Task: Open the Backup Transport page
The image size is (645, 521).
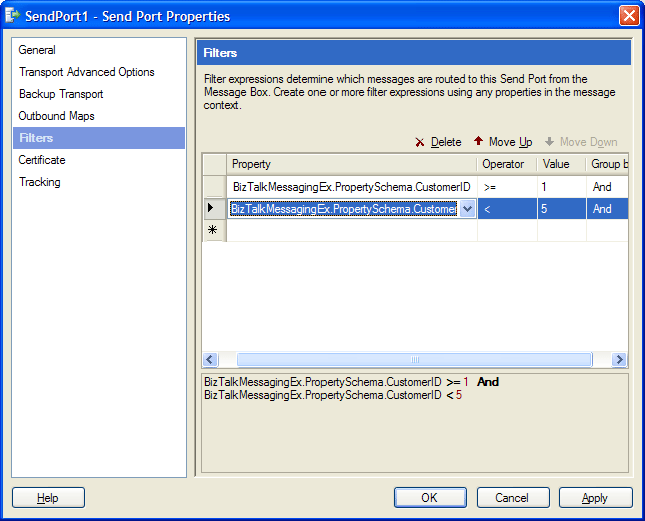Action: pos(61,94)
